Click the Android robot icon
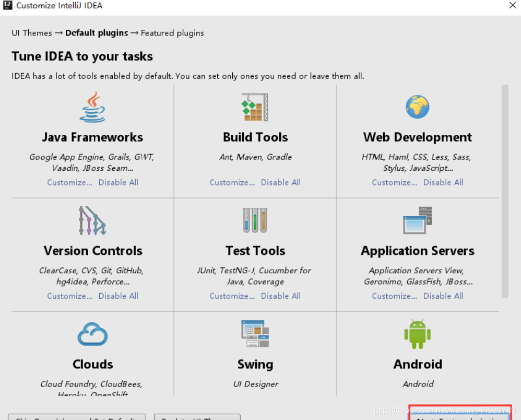The width and height of the screenshot is (521, 420). click(x=417, y=334)
